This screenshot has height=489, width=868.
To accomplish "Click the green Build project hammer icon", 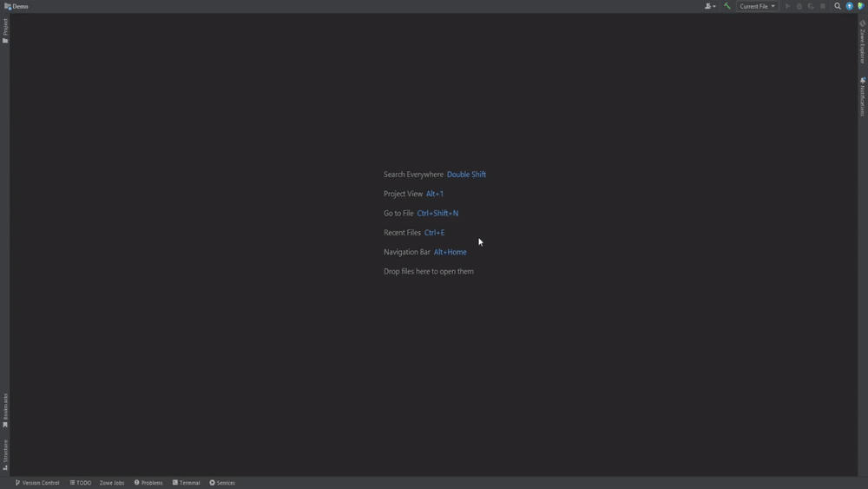I will (727, 6).
